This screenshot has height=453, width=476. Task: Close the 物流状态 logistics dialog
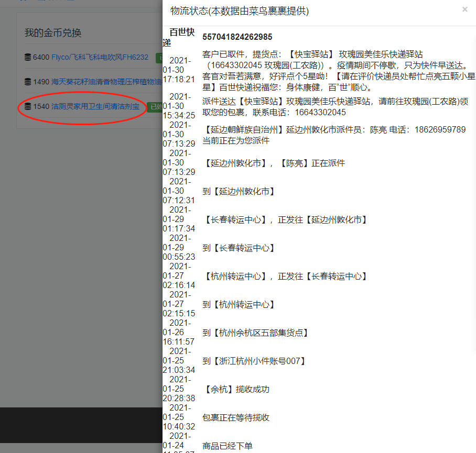click(464, 9)
